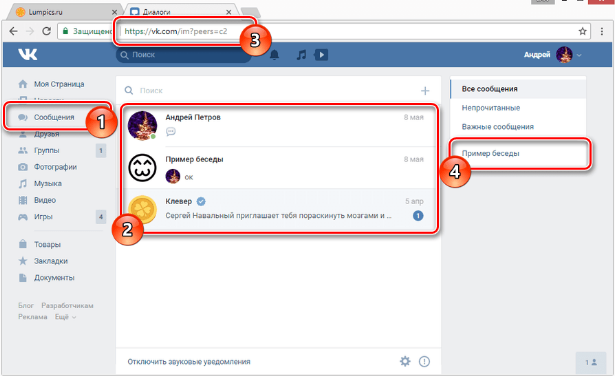
Task: Click the info exclamation circle icon
Action: tap(424, 361)
